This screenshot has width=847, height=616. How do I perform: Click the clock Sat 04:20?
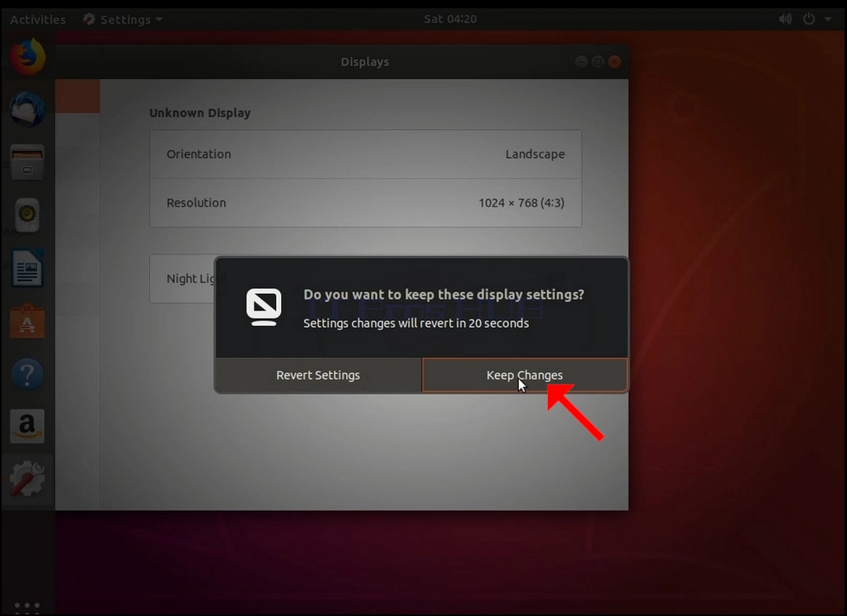[450, 19]
